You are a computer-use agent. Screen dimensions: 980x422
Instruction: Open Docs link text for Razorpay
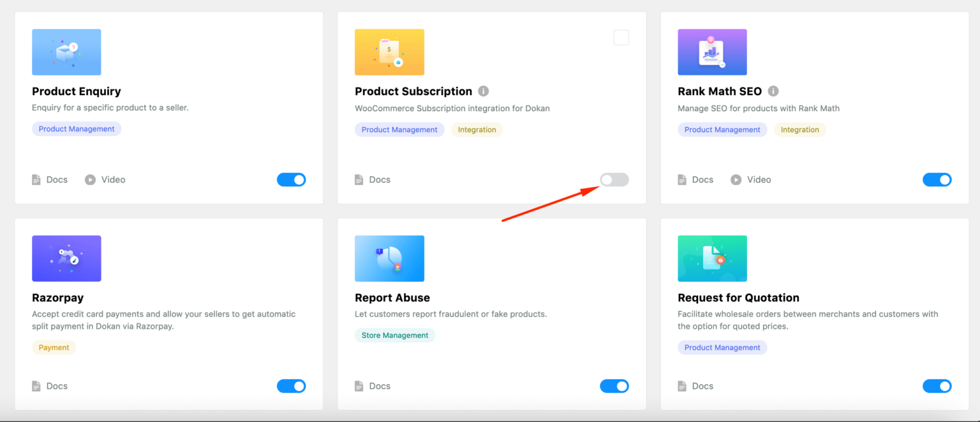click(57, 386)
